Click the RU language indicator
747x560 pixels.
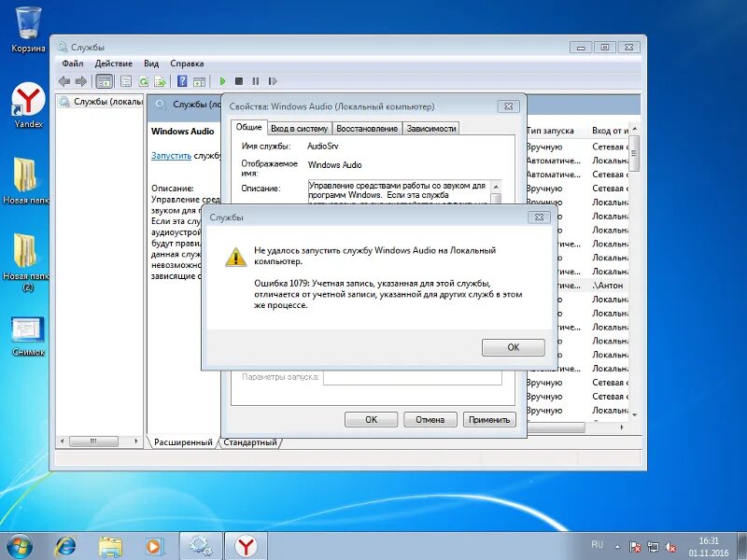(597, 544)
